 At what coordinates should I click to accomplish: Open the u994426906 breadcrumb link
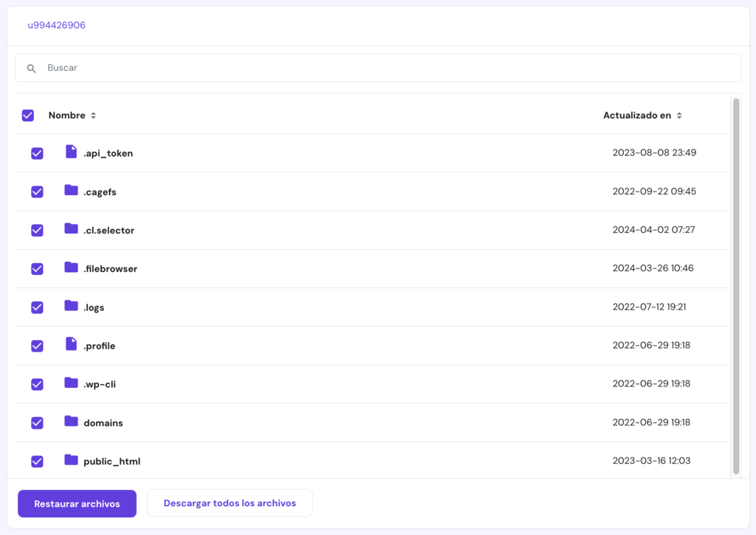(57, 24)
